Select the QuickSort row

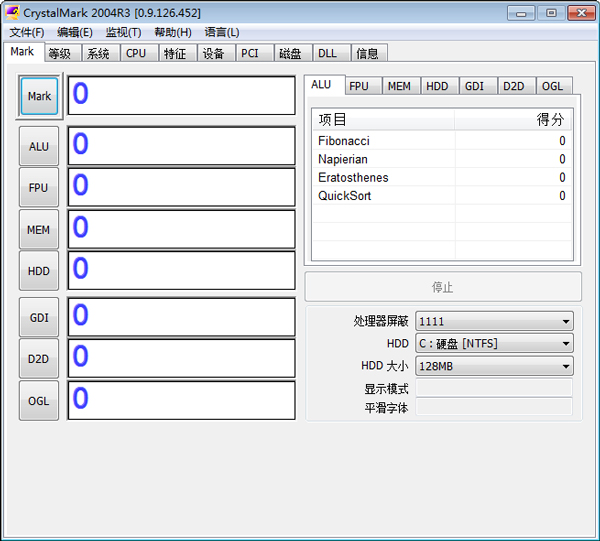442,196
